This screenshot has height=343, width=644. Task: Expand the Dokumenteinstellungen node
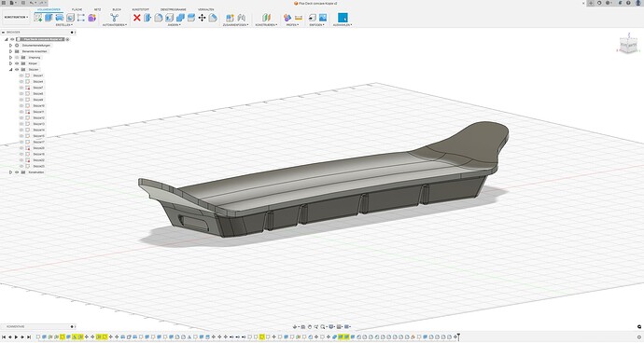pos(10,46)
